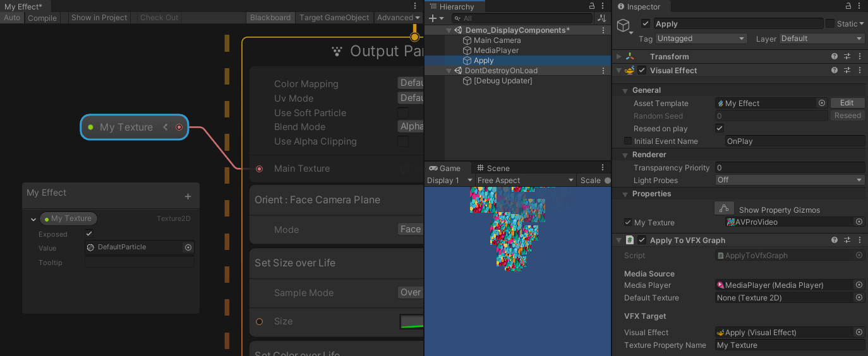Screen dimensions: 868x356
Task: Open Apply To VFX Graph more options
Action: (860, 240)
